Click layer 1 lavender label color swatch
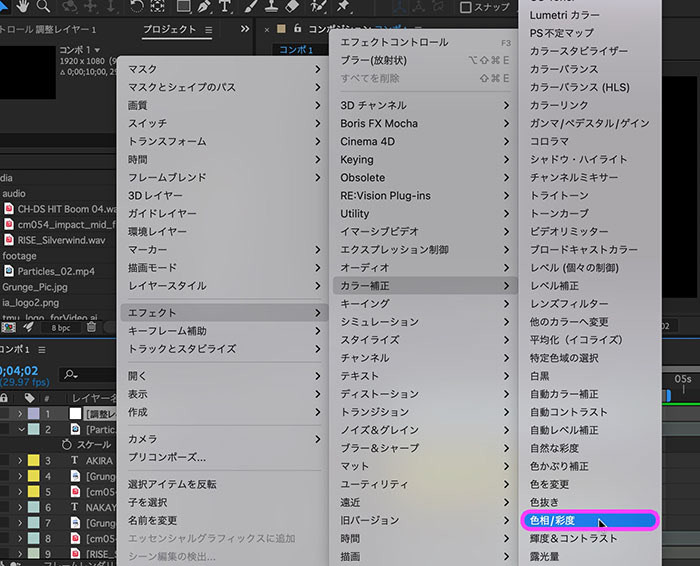 (x=34, y=414)
